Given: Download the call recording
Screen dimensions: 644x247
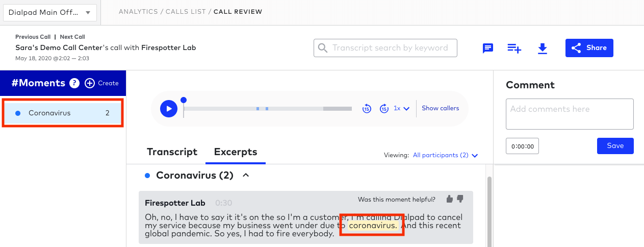Looking at the screenshot, I should point(543,48).
